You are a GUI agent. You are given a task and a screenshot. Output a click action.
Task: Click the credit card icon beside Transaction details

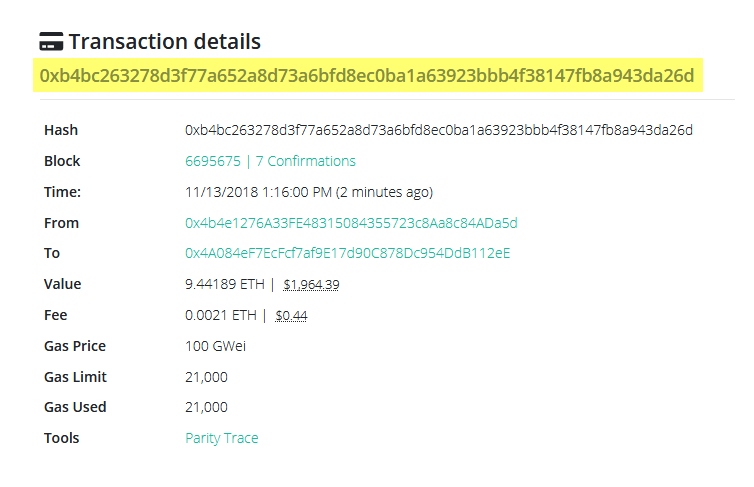[x=51, y=41]
